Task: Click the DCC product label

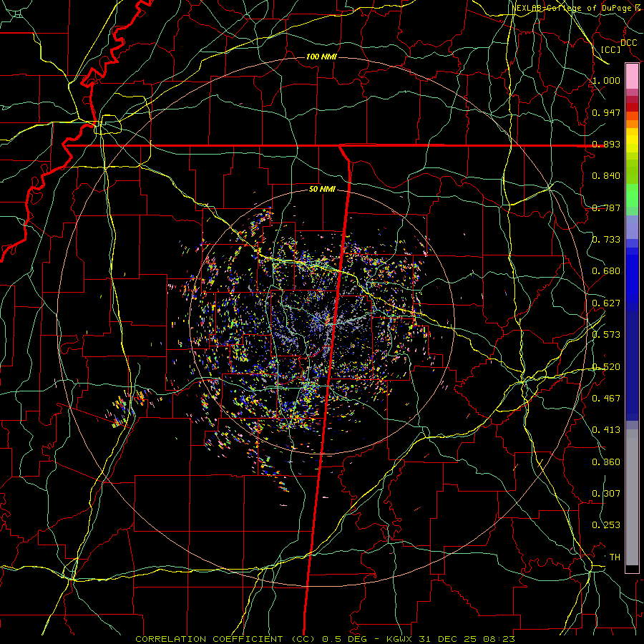Action: pos(628,43)
